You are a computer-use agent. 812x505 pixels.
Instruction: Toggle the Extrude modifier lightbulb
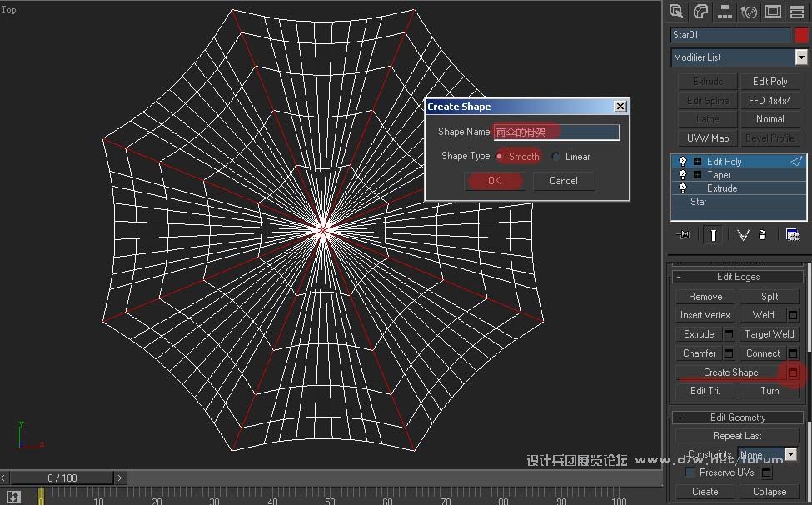[683, 188]
